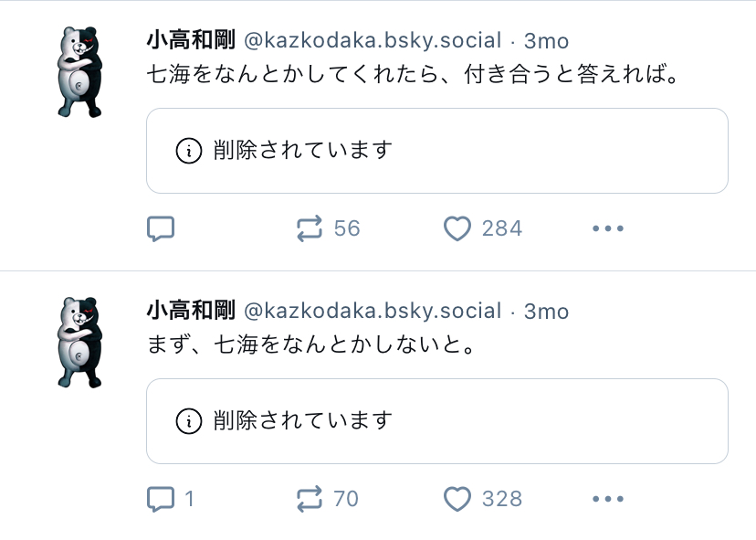Click @kazkodaka.bsky.social handle on first post
The height and width of the screenshot is (540, 756).
tap(373, 40)
